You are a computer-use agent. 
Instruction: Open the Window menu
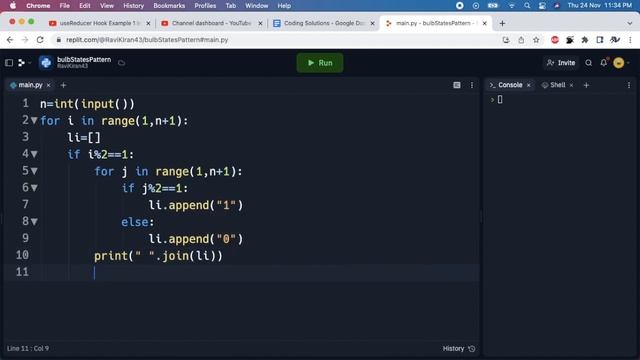tap(256, 5)
